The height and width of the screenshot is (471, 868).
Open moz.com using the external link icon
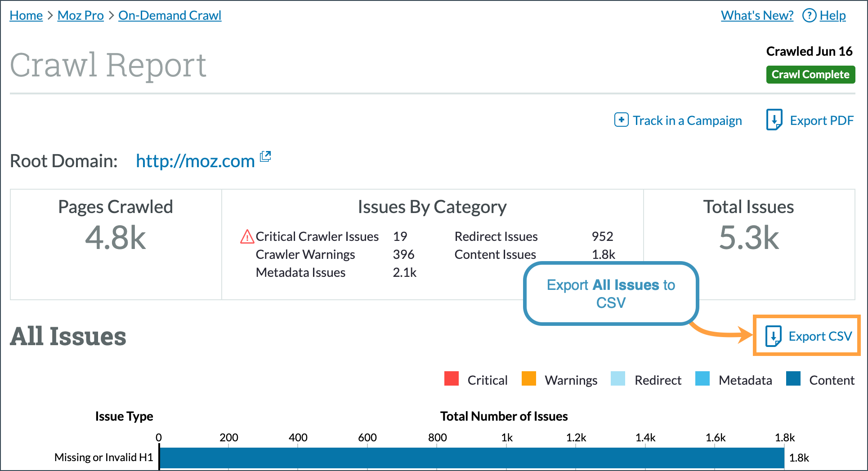tap(265, 157)
